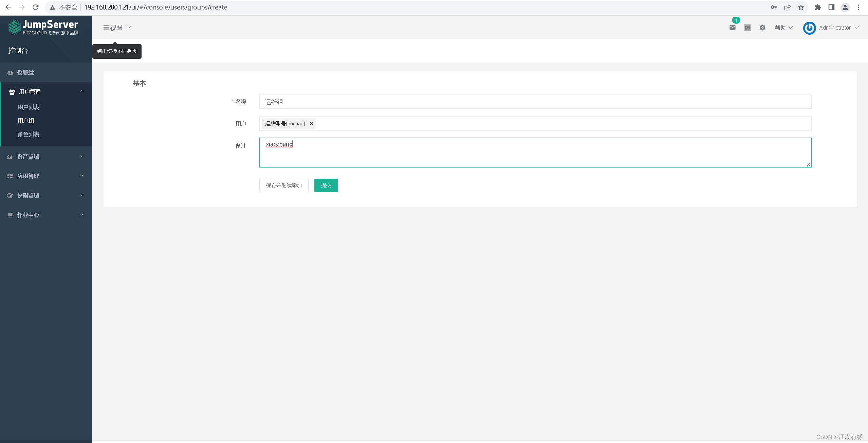Click the 名称 name input field

click(x=535, y=102)
